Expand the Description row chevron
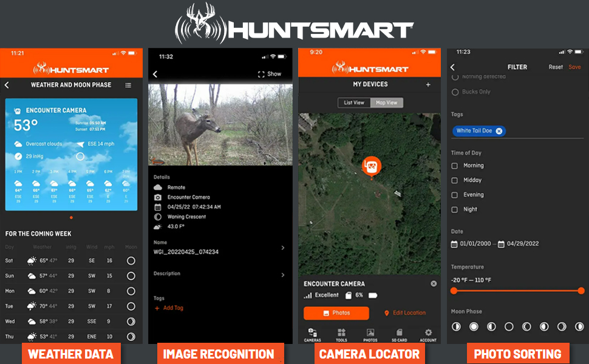This screenshot has width=589, height=364. (x=283, y=275)
